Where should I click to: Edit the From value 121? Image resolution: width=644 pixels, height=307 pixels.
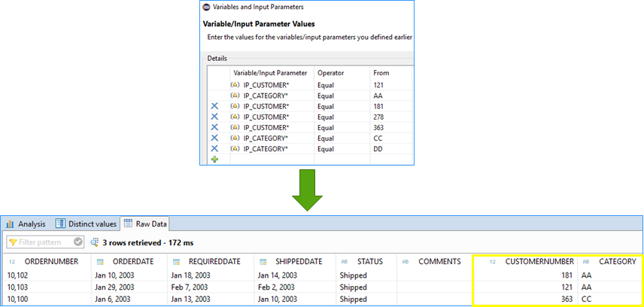click(x=390, y=85)
